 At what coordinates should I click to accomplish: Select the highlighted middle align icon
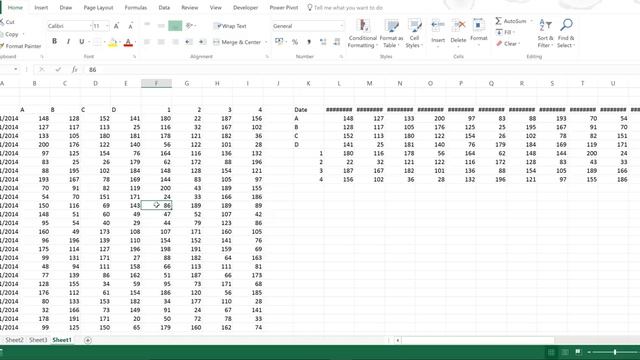coord(175,26)
